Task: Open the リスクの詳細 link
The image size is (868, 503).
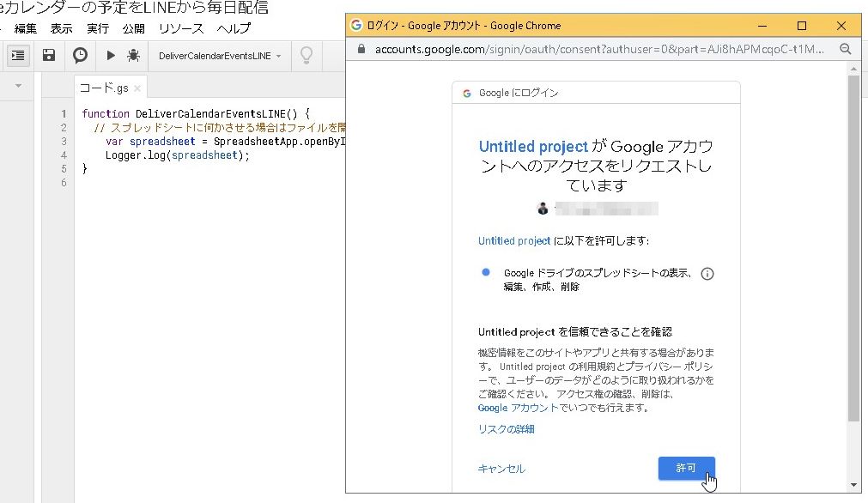Action: coord(507,429)
